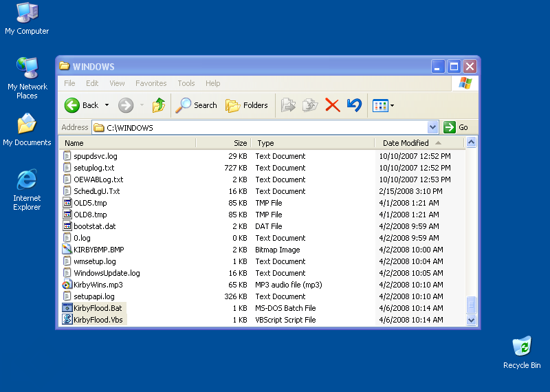Screen dimensions: 550x392
Task: Open the Favorites menu
Action: tap(151, 83)
